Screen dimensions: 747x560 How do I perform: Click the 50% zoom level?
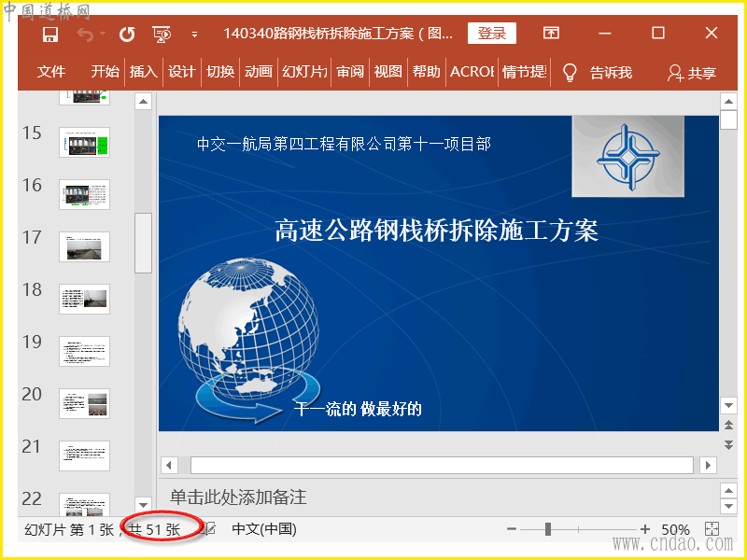(x=675, y=529)
